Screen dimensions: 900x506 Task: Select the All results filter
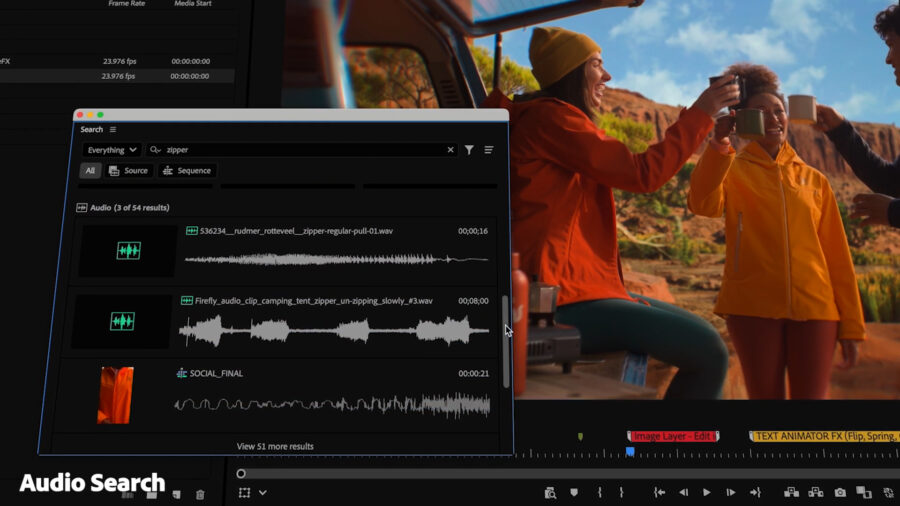90,171
